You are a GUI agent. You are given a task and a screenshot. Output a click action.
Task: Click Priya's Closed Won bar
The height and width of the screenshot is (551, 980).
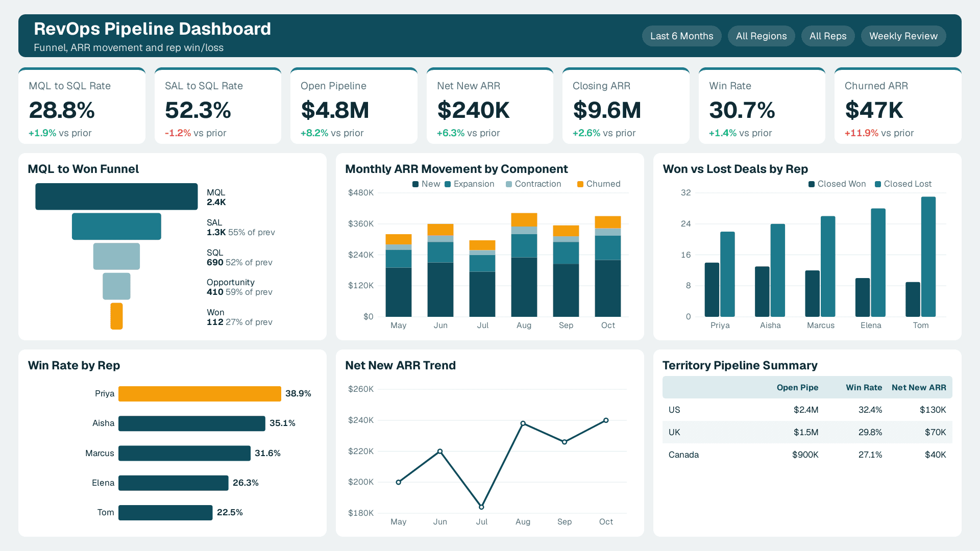coord(712,290)
